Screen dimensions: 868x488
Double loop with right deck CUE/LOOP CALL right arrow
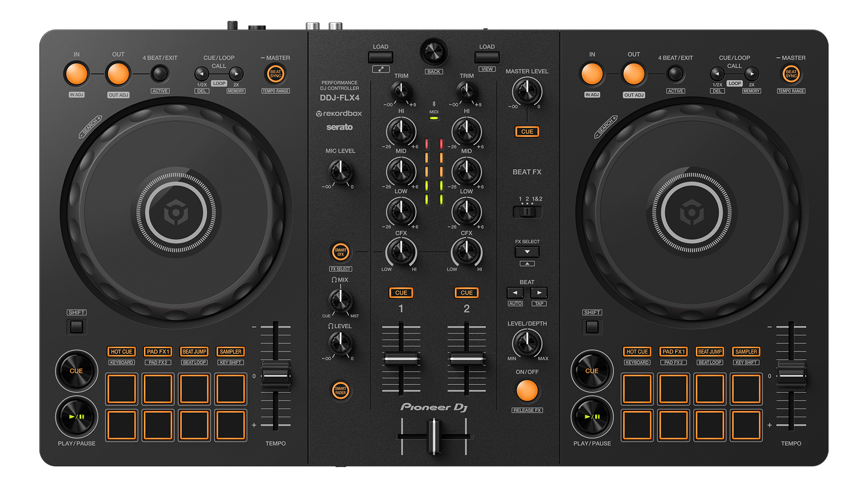pyautogui.click(x=751, y=74)
